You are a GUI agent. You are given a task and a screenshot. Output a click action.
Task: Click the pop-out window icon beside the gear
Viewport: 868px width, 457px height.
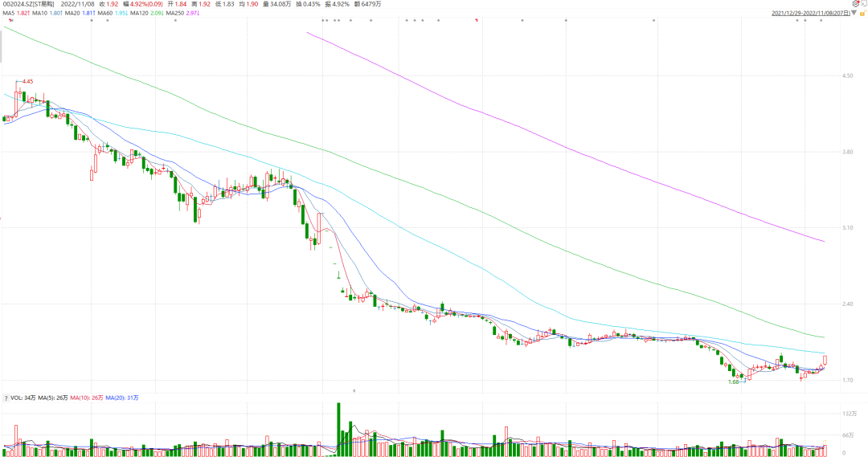[x=863, y=4]
